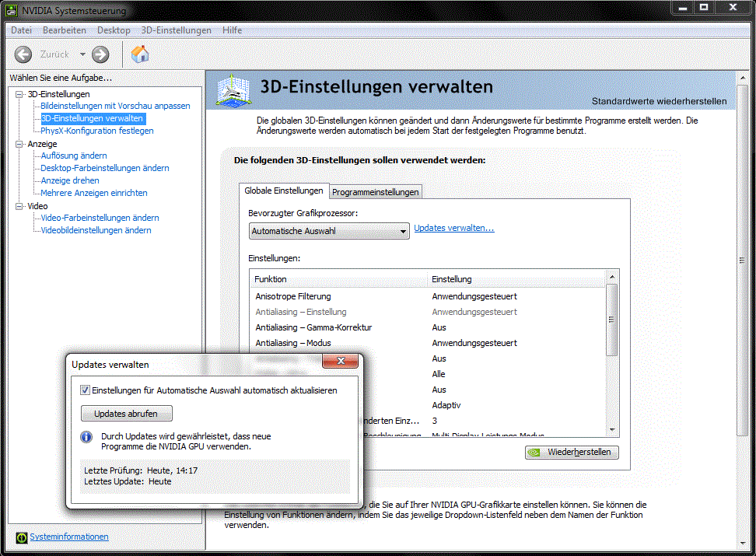756x556 pixels.
Task: Click the Wiederherstellen button
Action: click(x=572, y=453)
